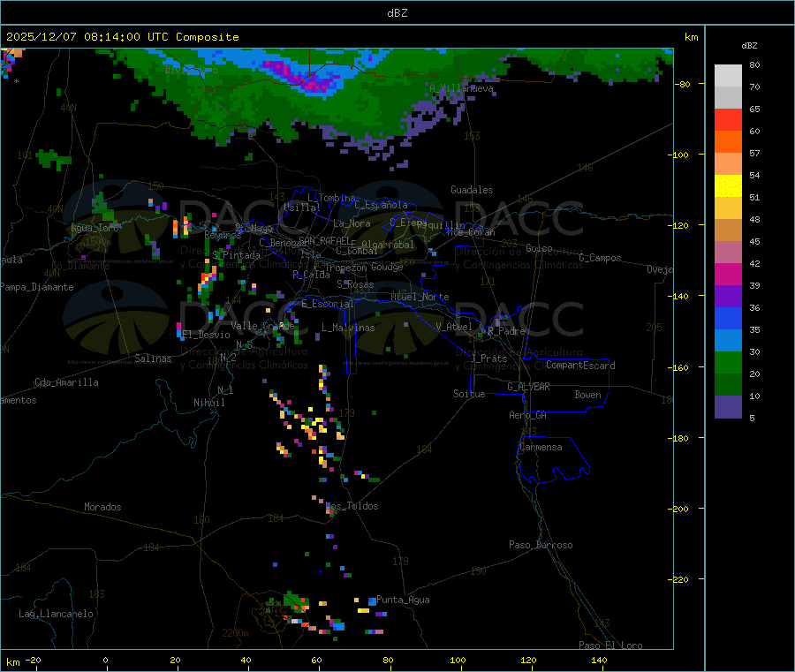Click the 'S_Pintada' label
Screen dimensions: 795x672
pos(236,255)
